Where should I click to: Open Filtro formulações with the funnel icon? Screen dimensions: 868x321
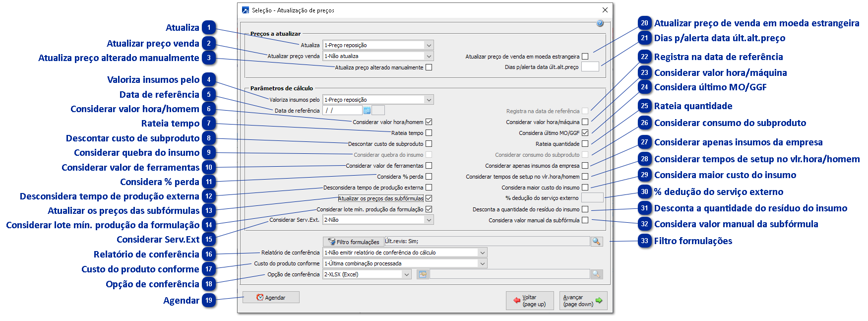[x=353, y=242]
